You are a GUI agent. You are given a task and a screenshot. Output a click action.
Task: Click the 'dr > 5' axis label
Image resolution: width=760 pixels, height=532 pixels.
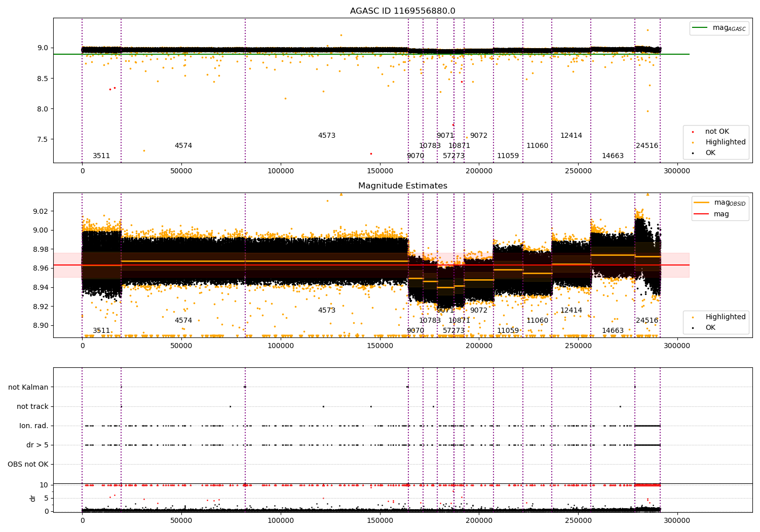[x=37, y=445]
